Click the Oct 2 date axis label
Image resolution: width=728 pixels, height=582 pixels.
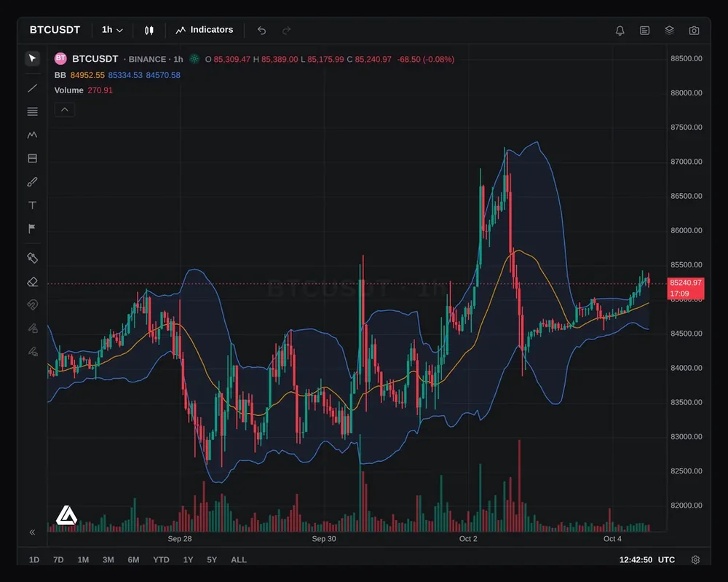point(468,539)
